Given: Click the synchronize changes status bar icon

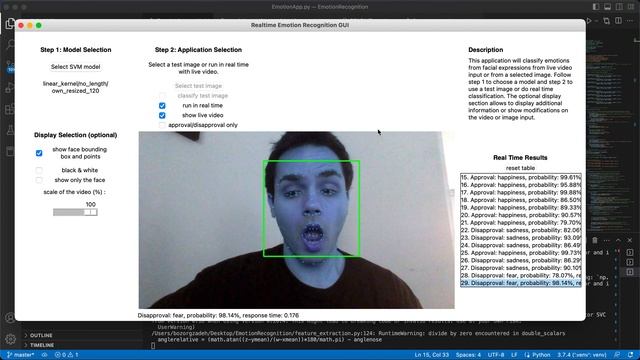Looking at the screenshot, I should pos(44,355).
